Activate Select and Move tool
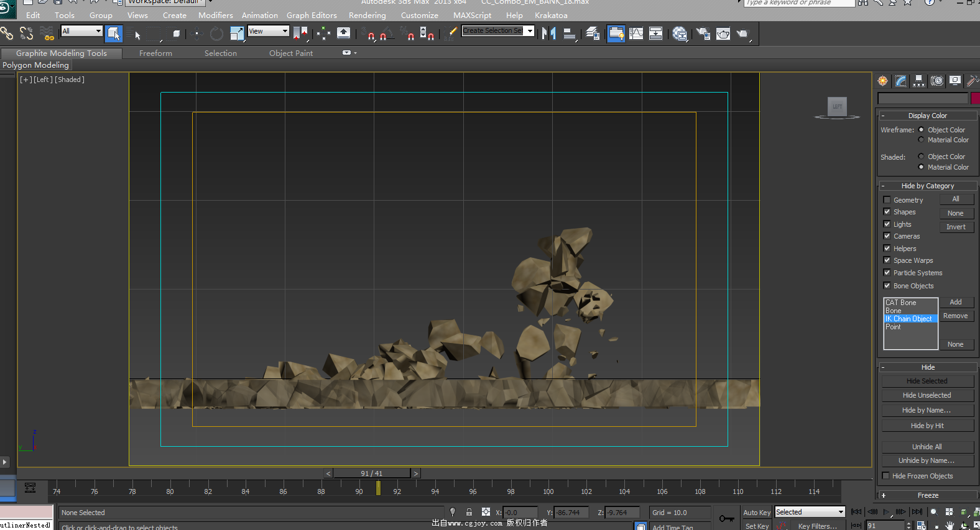This screenshot has width=980, height=530. pos(196,34)
